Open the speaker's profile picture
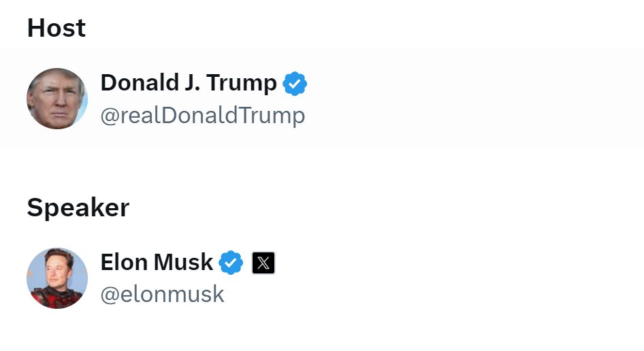 [x=57, y=278]
